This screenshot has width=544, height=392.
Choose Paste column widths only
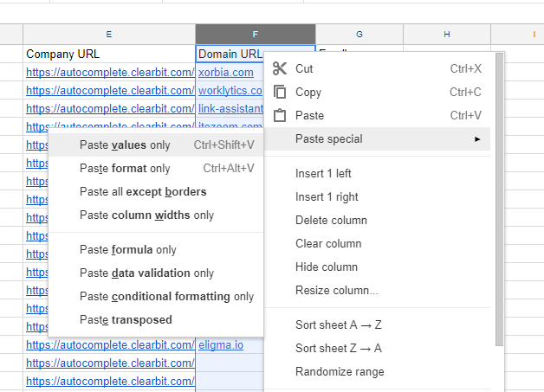pos(156,215)
